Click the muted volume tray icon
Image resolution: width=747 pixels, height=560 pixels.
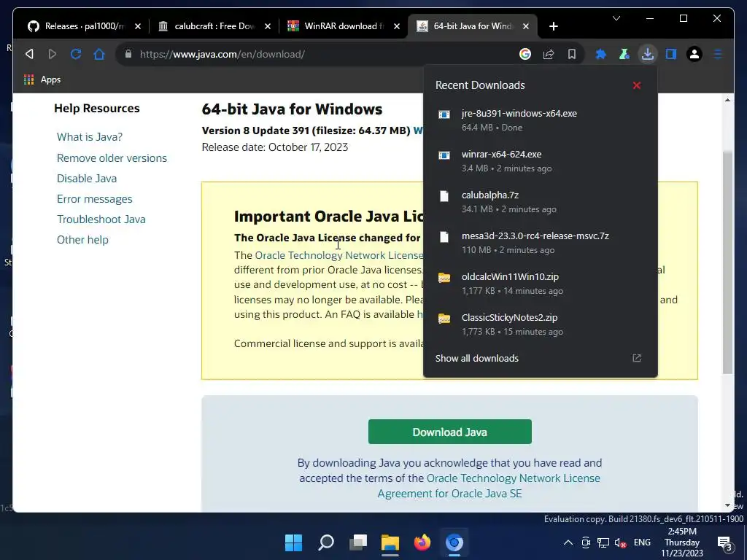point(620,542)
